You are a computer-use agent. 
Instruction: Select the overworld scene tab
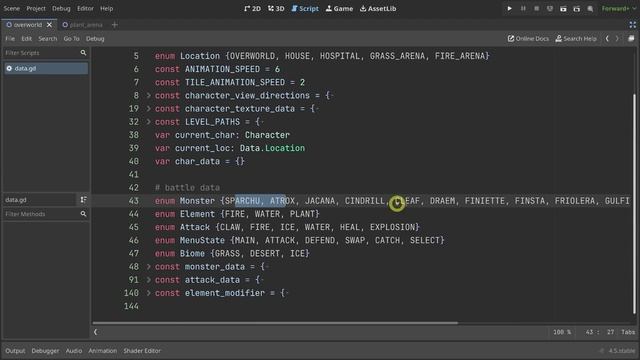[x=27, y=24]
